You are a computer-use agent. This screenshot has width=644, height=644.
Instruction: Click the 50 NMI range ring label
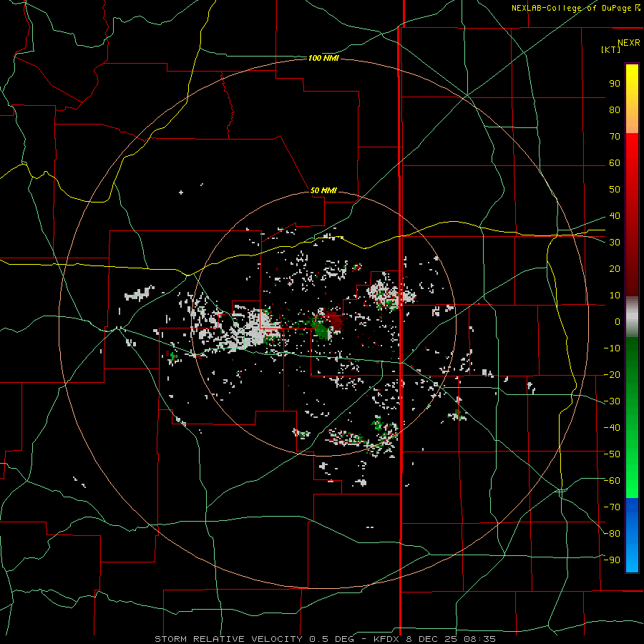point(323,190)
